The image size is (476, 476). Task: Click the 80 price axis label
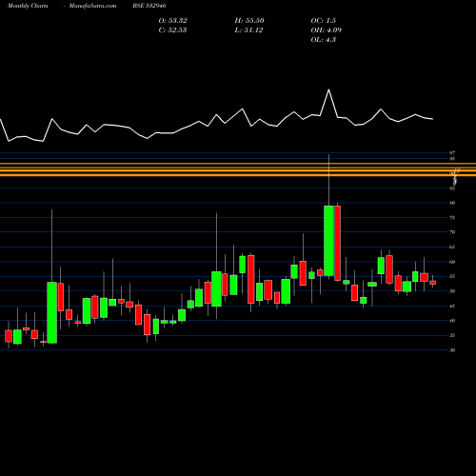coord(452,203)
